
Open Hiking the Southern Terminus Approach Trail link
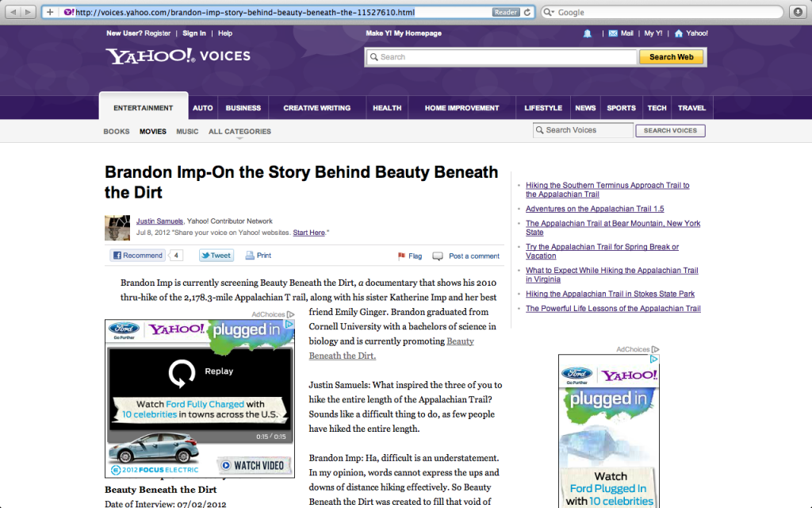(607, 190)
